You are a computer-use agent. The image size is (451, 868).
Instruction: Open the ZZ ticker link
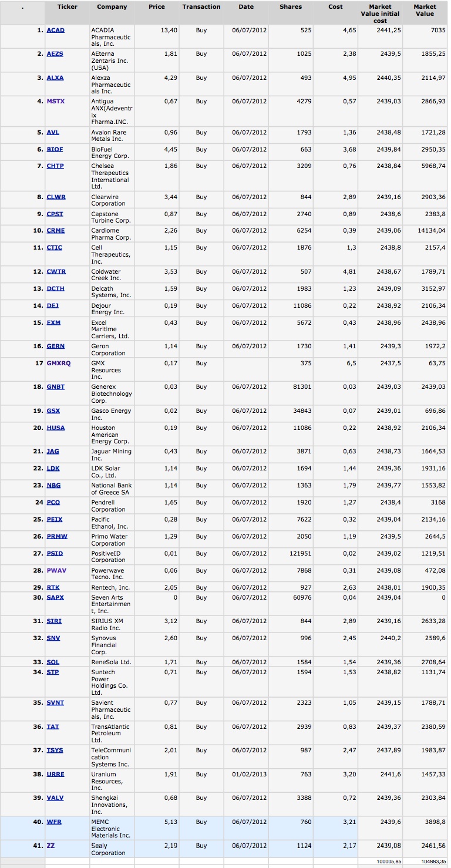click(51, 846)
